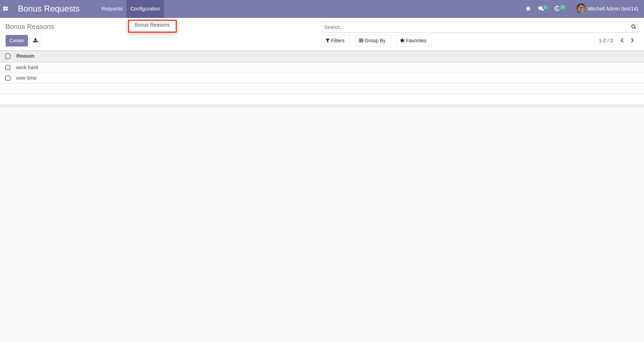Open Mitchell Admin (test14) user menu
This screenshot has height=342, width=644.
(x=607, y=9)
